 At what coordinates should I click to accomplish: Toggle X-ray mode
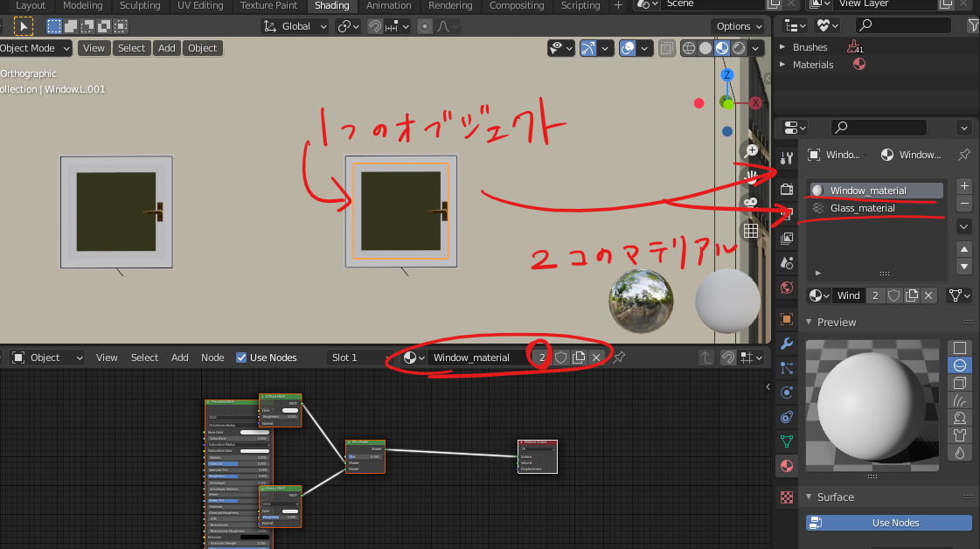[667, 48]
